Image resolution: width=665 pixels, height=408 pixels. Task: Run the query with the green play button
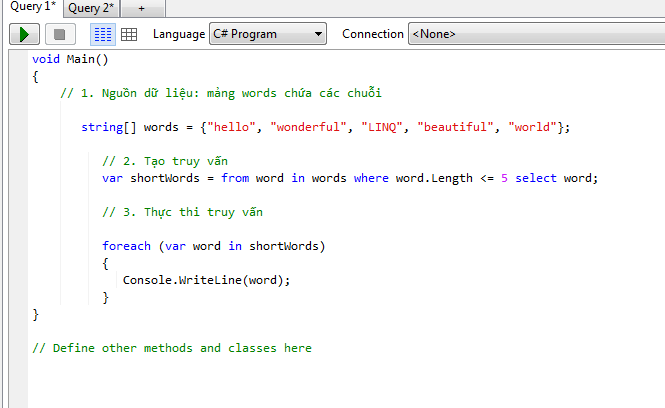(24, 34)
